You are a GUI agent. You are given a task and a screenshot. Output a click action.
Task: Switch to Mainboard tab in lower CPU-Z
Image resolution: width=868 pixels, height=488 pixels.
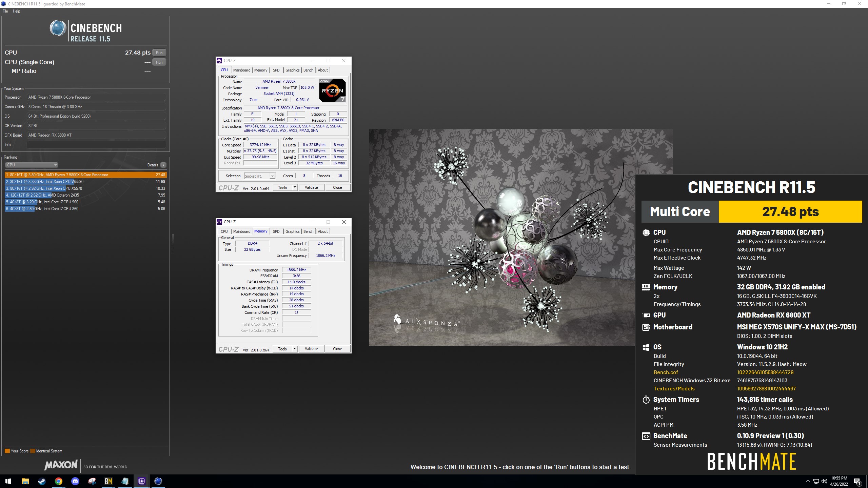coord(242,231)
